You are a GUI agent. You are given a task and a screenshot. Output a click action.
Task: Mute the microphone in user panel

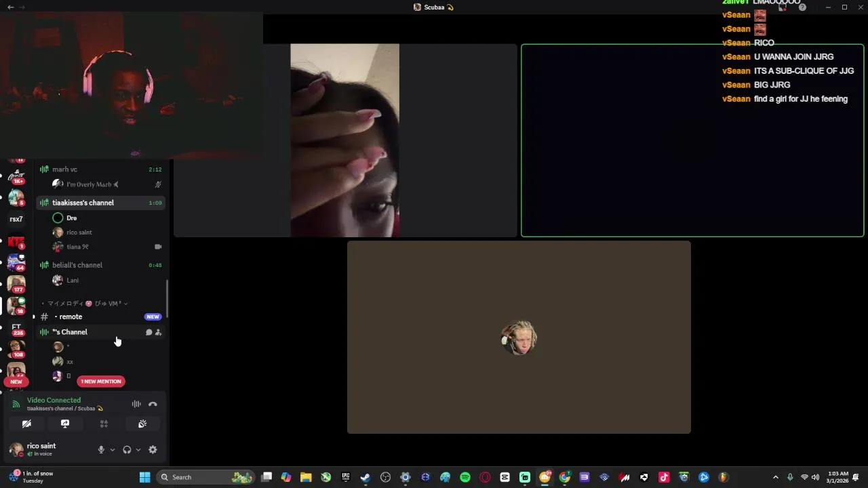click(101, 449)
